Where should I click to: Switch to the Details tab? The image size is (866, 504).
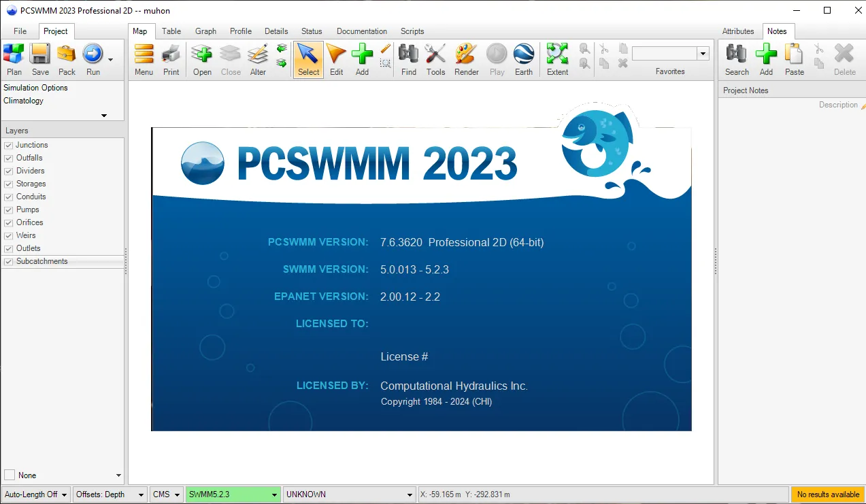(276, 31)
